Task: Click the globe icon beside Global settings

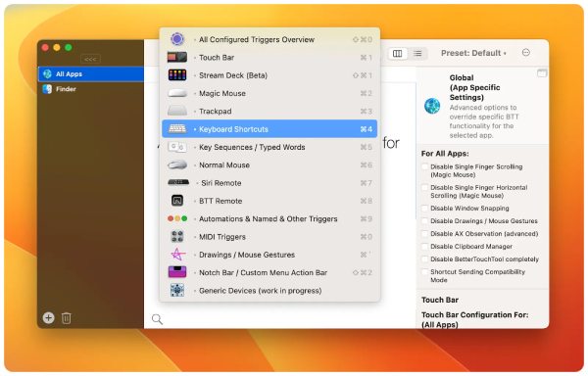Action: click(432, 106)
